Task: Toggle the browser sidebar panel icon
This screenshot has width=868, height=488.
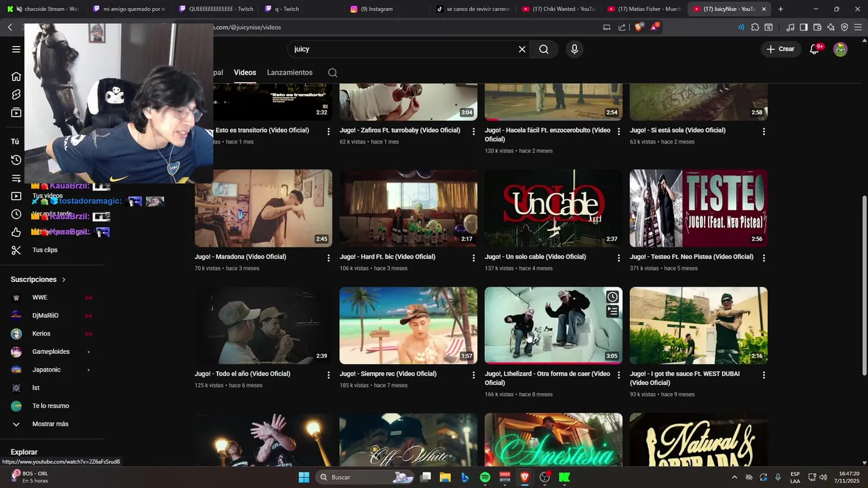Action: tap(804, 27)
